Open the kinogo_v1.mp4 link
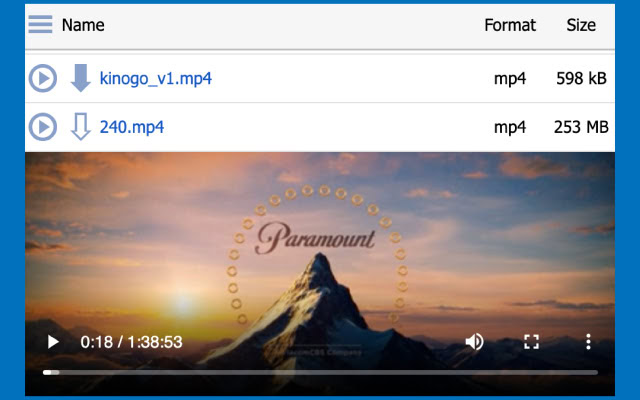Screen dimensions: 640x400 [156, 78]
